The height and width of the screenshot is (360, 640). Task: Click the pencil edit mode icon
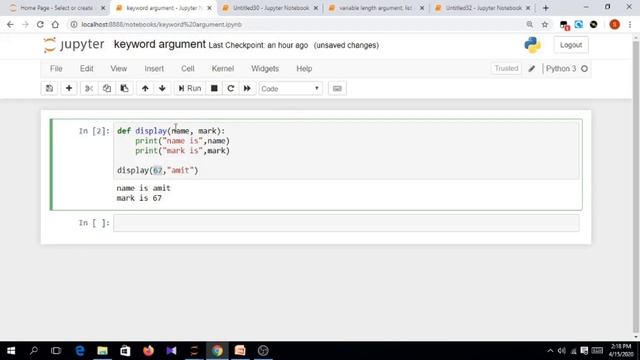point(531,69)
